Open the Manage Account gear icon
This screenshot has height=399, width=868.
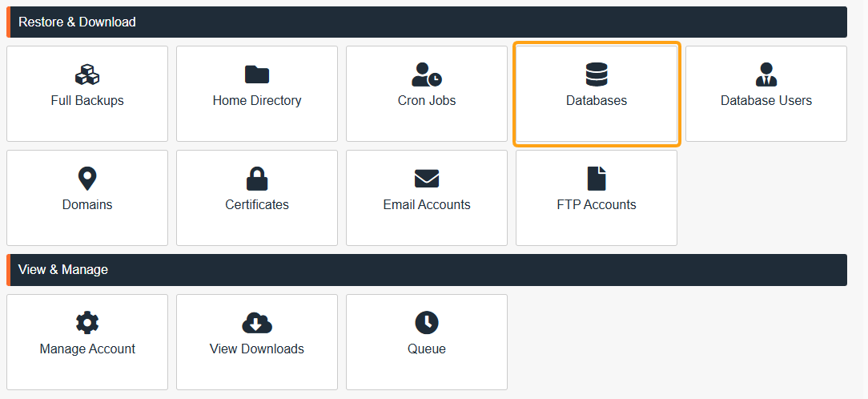click(87, 323)
